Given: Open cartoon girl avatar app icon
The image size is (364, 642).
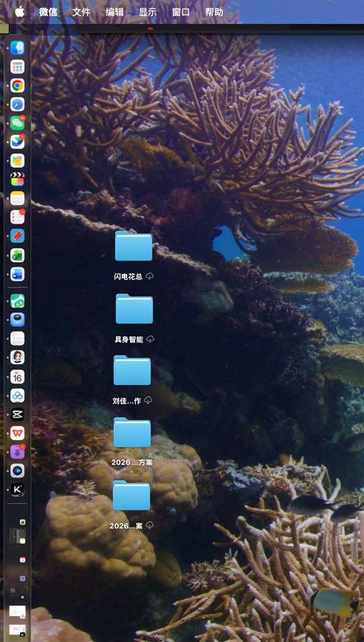Looking at the screenshot, I should pyautogui.click(x=17, y=357).
